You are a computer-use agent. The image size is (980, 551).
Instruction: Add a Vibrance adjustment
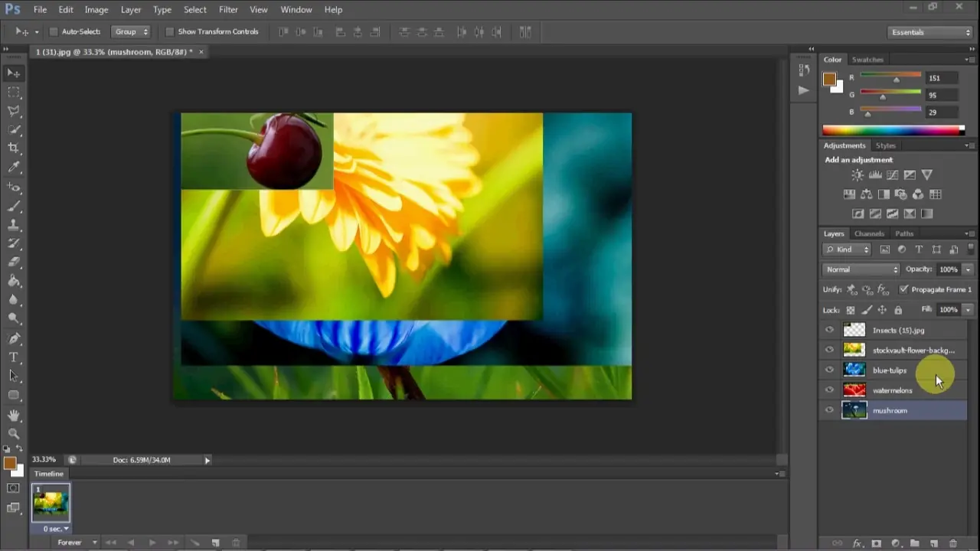pos(927,175)
